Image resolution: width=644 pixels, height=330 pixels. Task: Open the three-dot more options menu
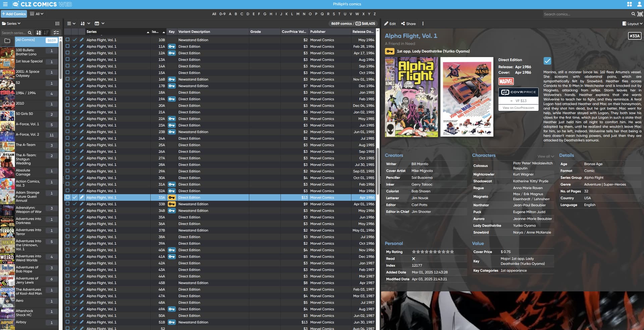coord(423,24)
